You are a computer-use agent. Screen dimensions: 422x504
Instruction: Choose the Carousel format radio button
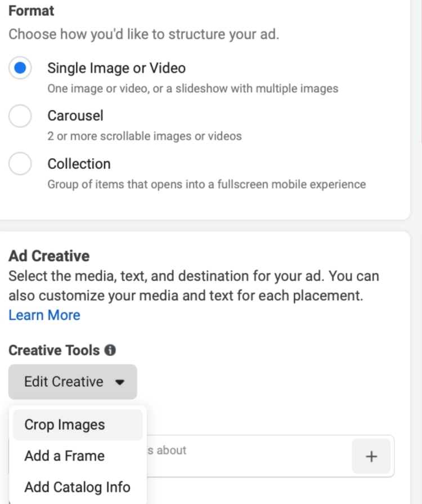(x=20, y=115)
